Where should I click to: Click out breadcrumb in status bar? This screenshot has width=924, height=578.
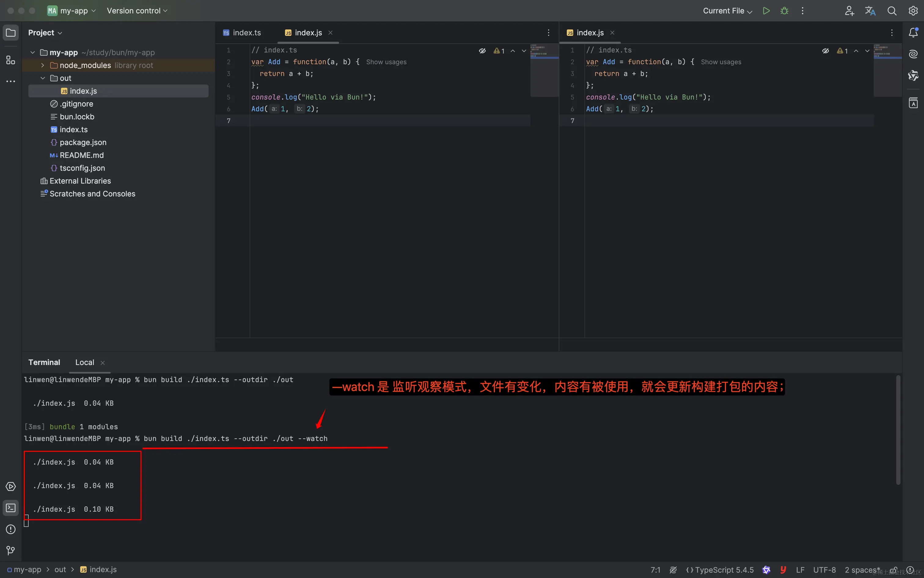(60, 569)
